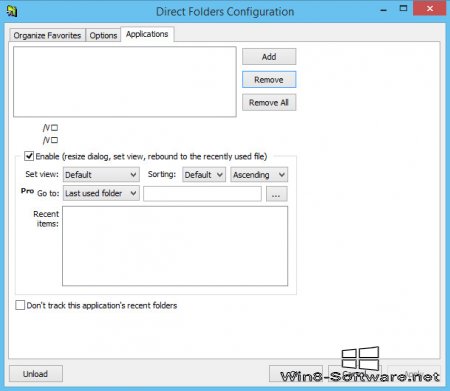Maximize the Direct Folders Configuration window
This screenshot has height=391, width=450.
tap(403, 9)
